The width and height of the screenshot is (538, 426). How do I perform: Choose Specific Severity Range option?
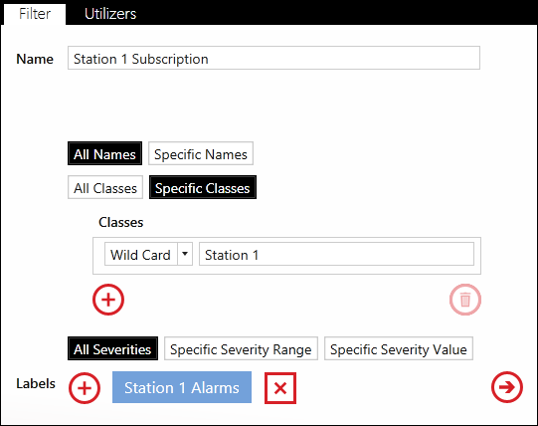[241, 348]
